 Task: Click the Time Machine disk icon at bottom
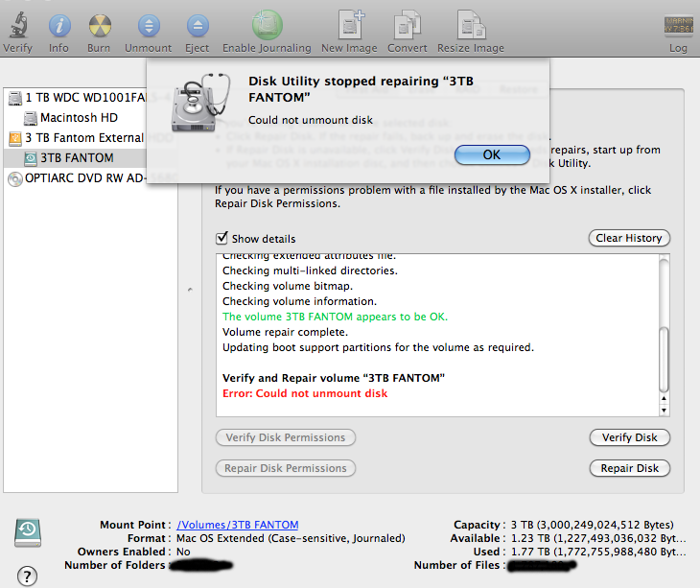click(28, 532)
